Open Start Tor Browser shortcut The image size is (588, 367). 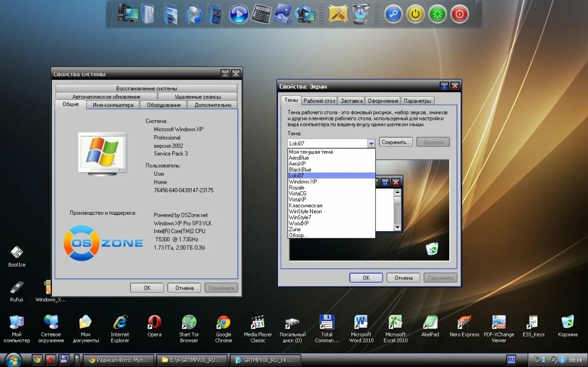(189, 328)
